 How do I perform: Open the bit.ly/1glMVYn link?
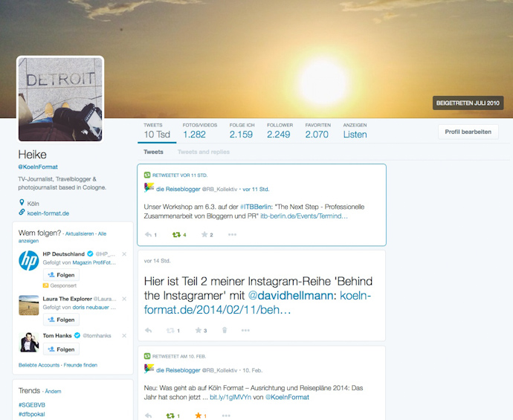tap(230, 397)
